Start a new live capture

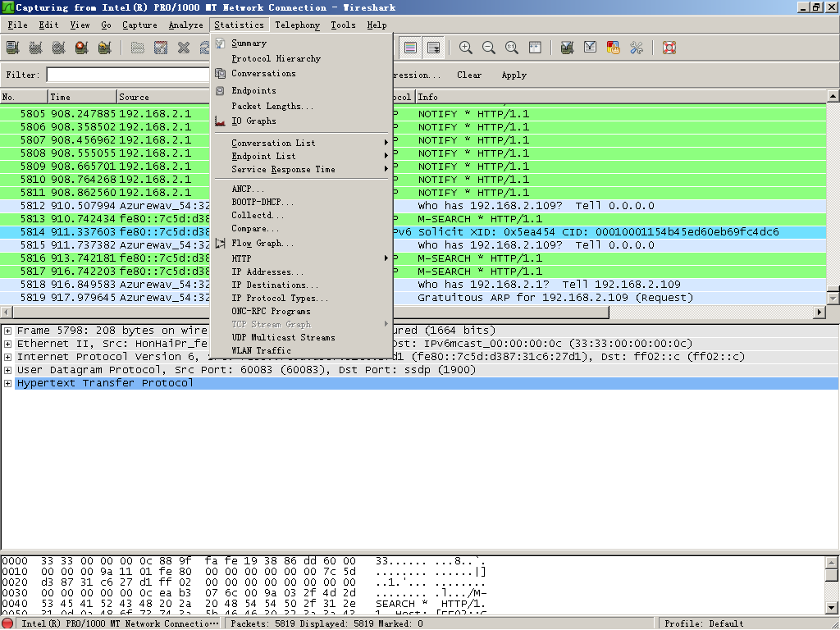click(59, 48)
